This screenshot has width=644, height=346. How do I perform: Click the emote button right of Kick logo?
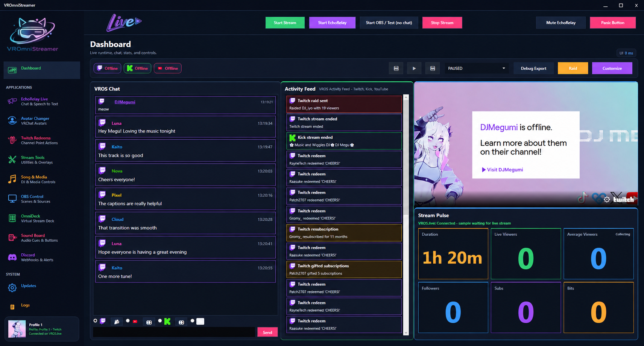coord(181,322)
